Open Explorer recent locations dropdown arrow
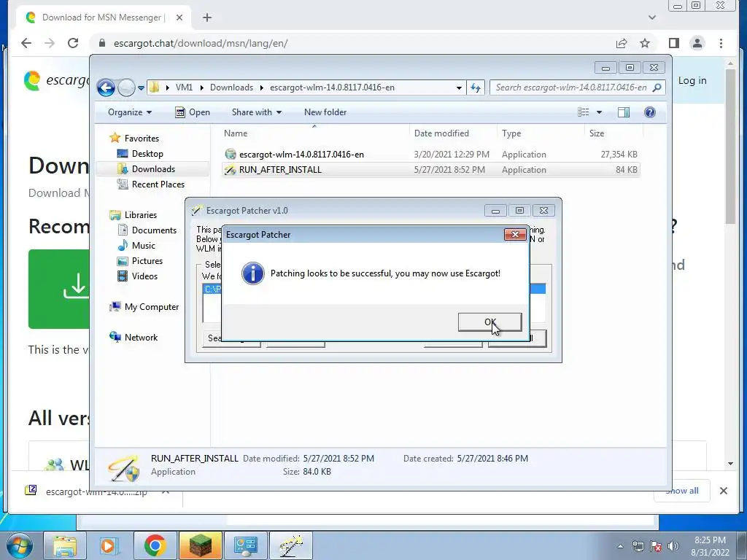 pos(141,87)
